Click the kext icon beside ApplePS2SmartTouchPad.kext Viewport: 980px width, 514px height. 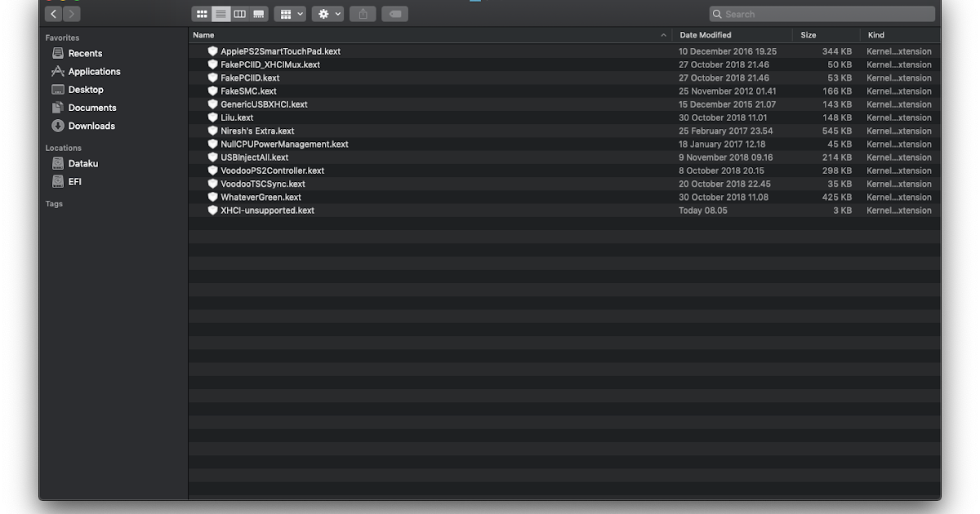[x=213, y=51]
